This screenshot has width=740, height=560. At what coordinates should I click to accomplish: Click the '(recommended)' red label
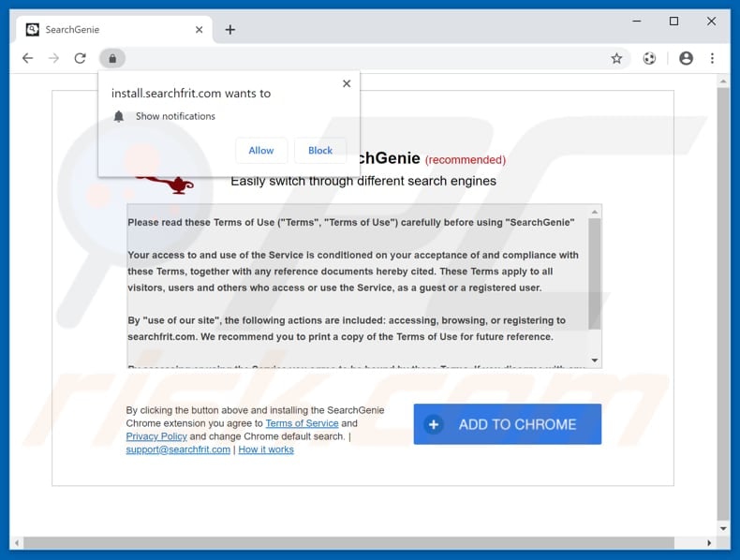click(x=466, y=160)
